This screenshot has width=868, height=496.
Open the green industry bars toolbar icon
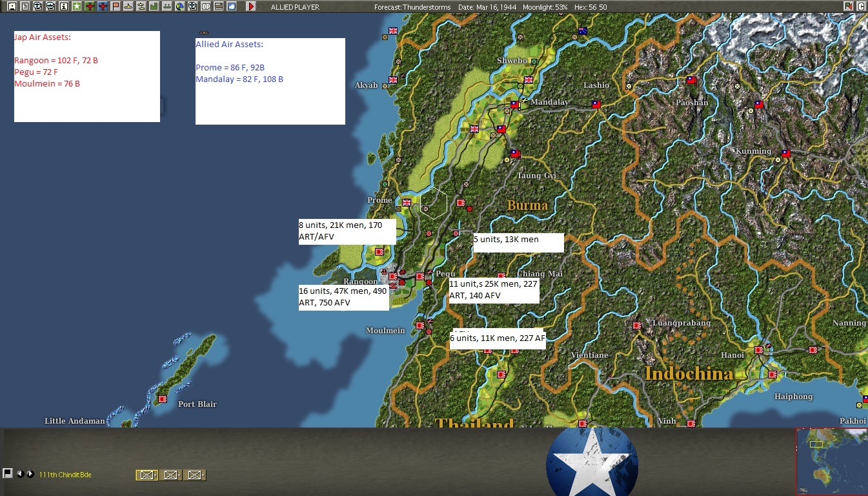154,6
